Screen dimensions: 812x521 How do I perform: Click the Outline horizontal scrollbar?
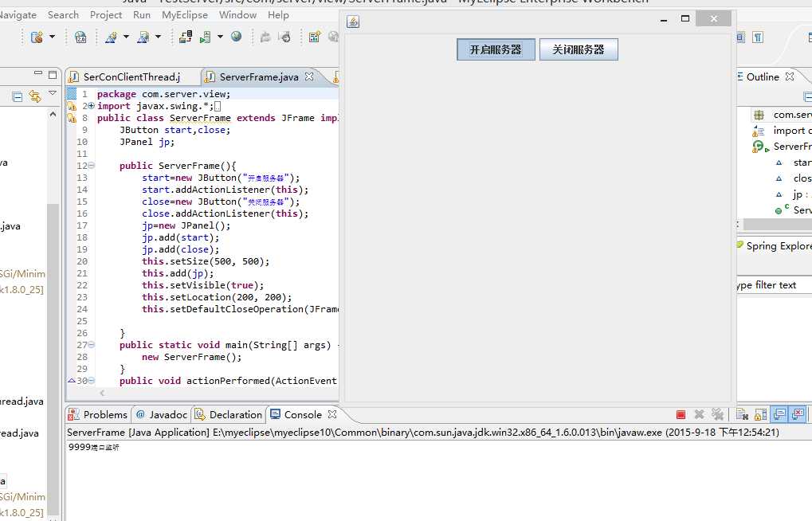tap(777, 224)
